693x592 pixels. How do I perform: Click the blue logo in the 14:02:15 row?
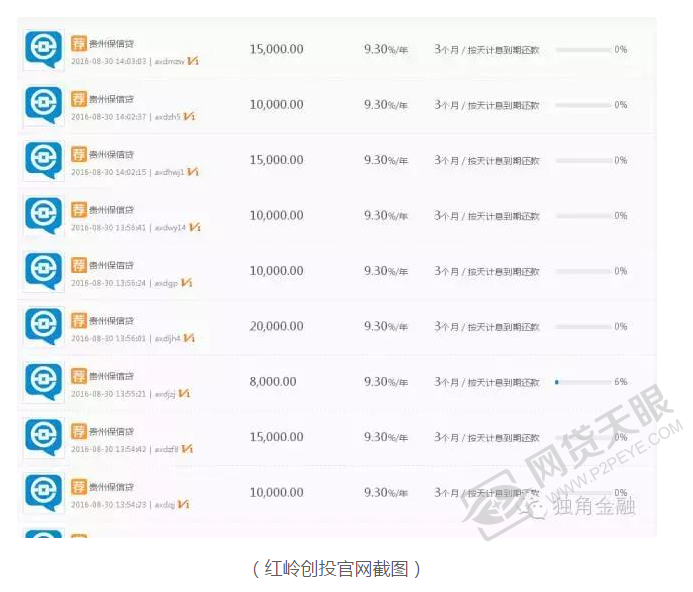43,160
